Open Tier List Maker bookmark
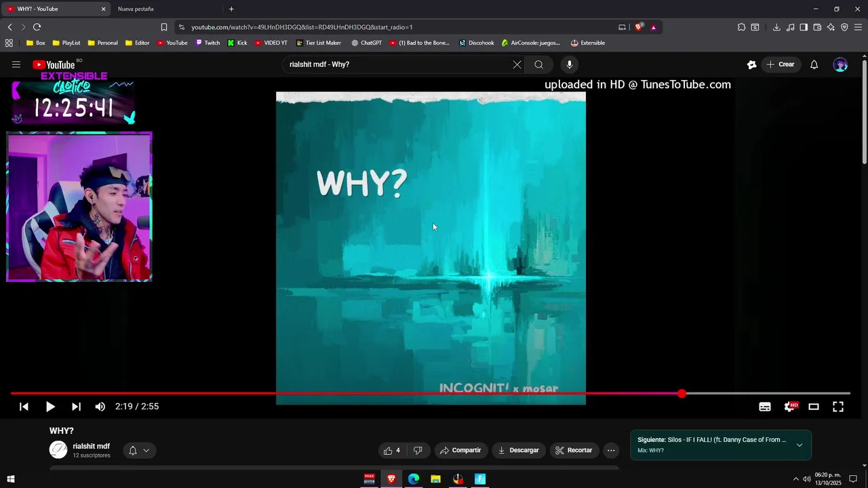Screen dimensions: 868x488 [319, 43]
